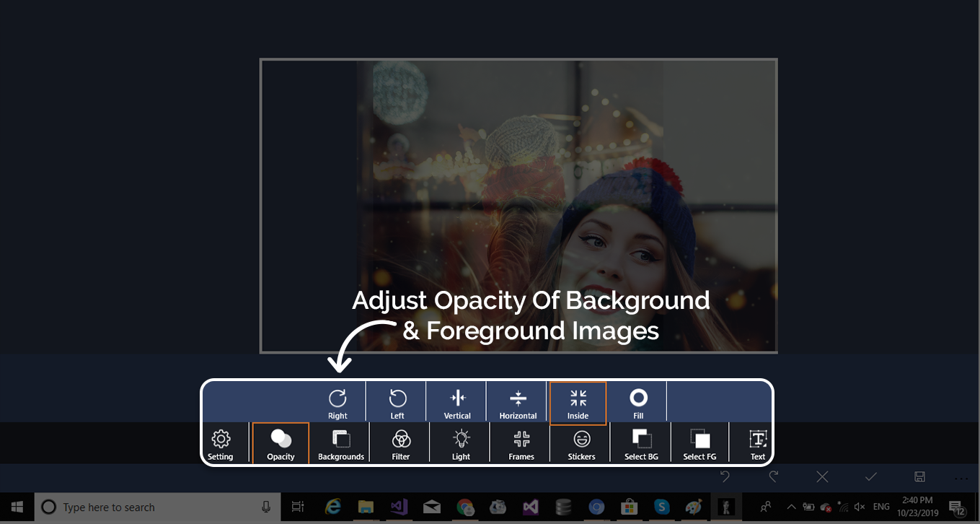Screen dimensions: 980x524
Task: Open Internet Explorer from taskbar
Action: coord(333,507)
